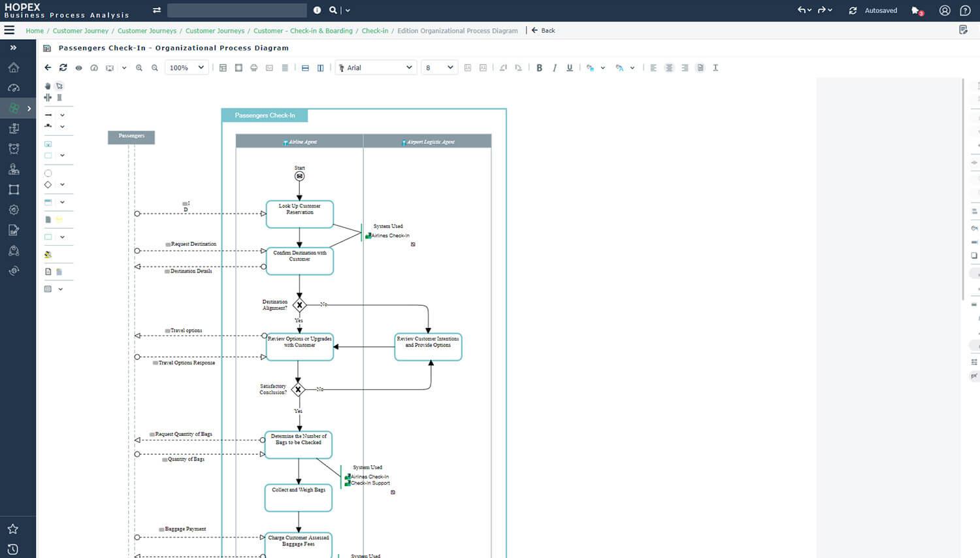Viewport: 980px width, 558px height.
Task: Align text right in toolbar
Action: 685,67
